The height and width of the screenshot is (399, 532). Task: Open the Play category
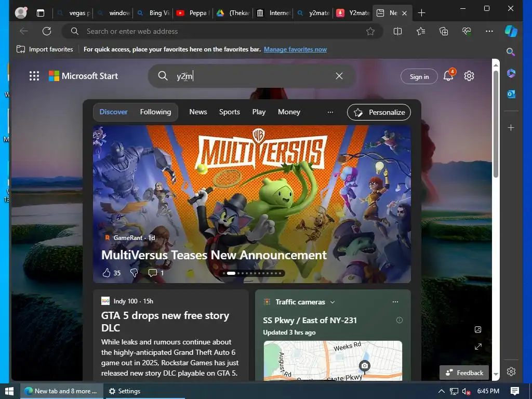pos(259,112)
